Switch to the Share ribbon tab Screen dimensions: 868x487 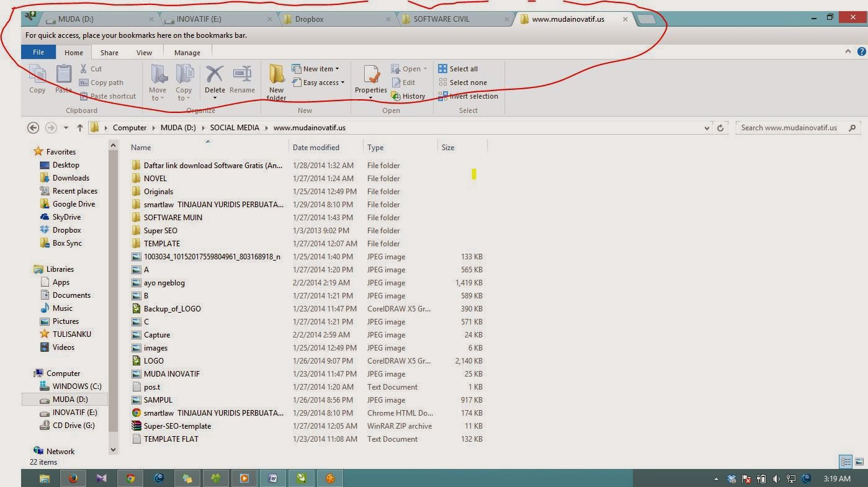point(109,52)
